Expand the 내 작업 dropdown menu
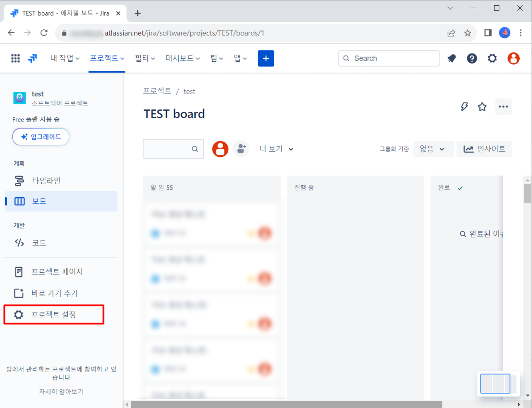The width and height of the screenshot is (532, 408). 65,58
